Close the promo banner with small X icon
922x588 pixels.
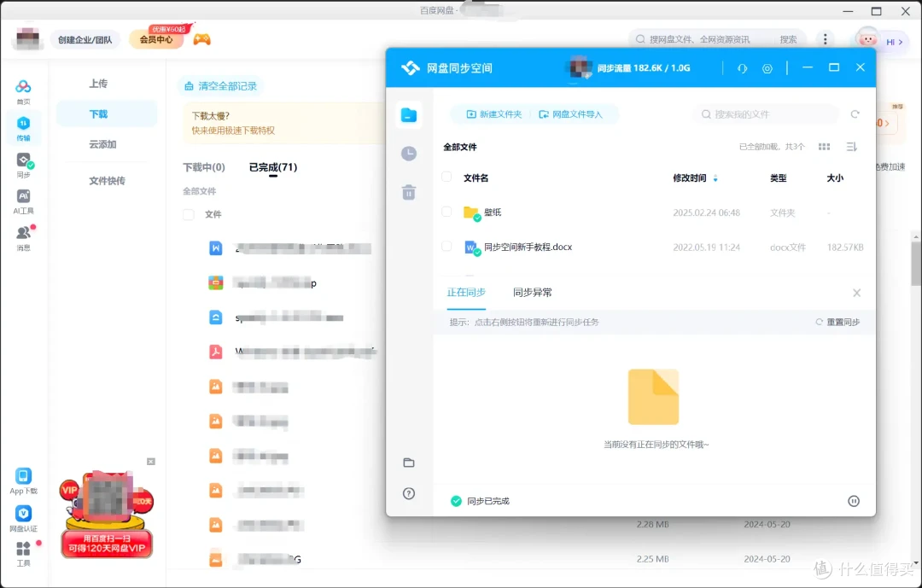(150, 462)
